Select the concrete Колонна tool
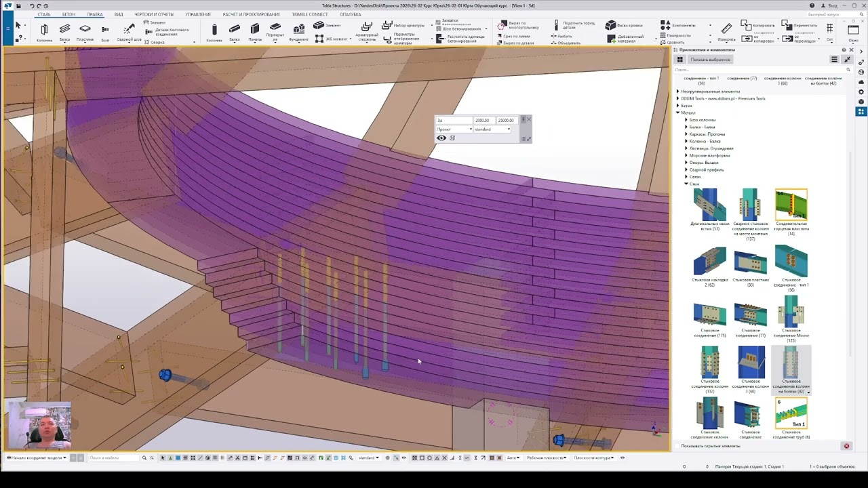The width and height of the screenshot is (868, 488). [214, 32]
